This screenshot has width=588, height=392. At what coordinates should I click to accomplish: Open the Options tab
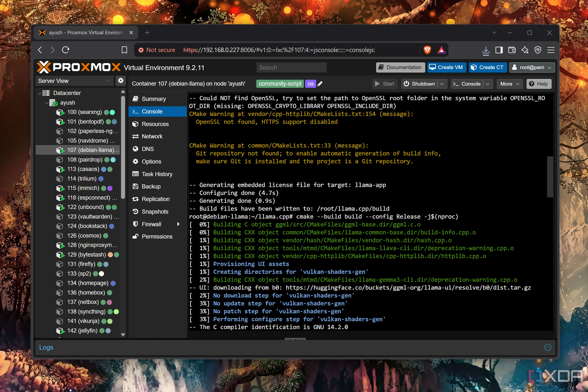(x=157, y=162)
